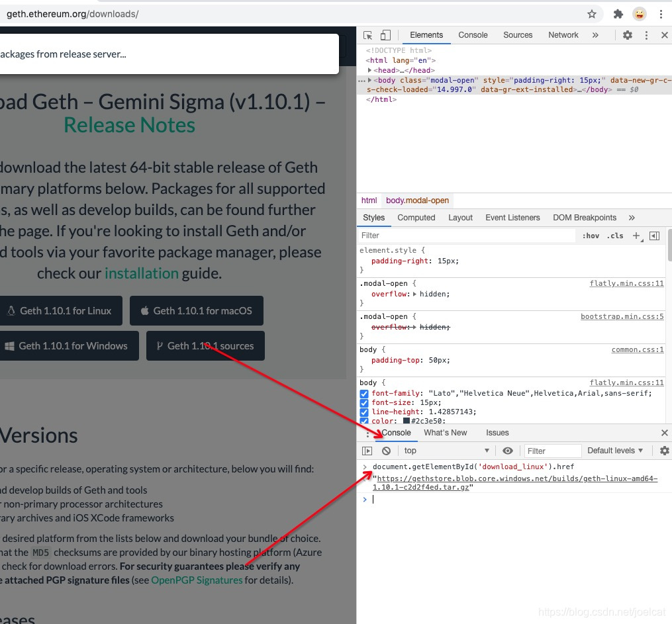Open Chrome's three-dot menu
Viewport: 672px width, 624px height.
click(661, 14)
